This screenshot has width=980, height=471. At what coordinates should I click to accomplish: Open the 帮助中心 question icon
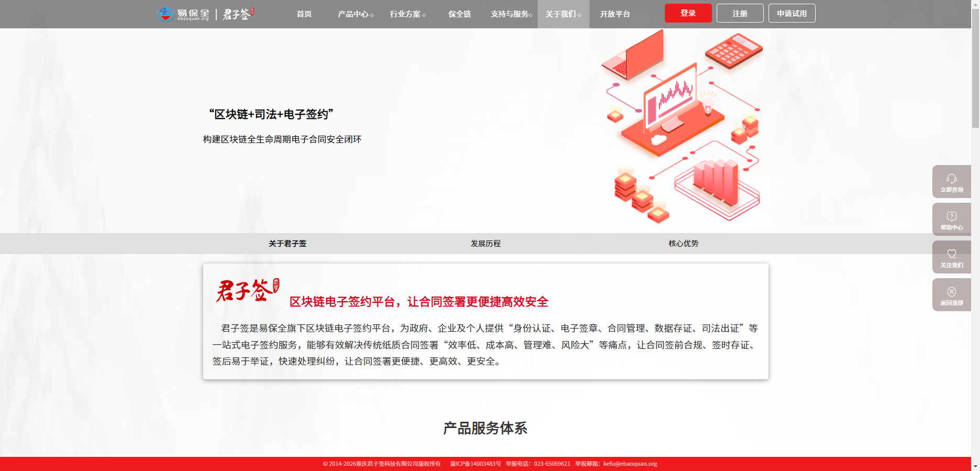[x=951, y=216]
